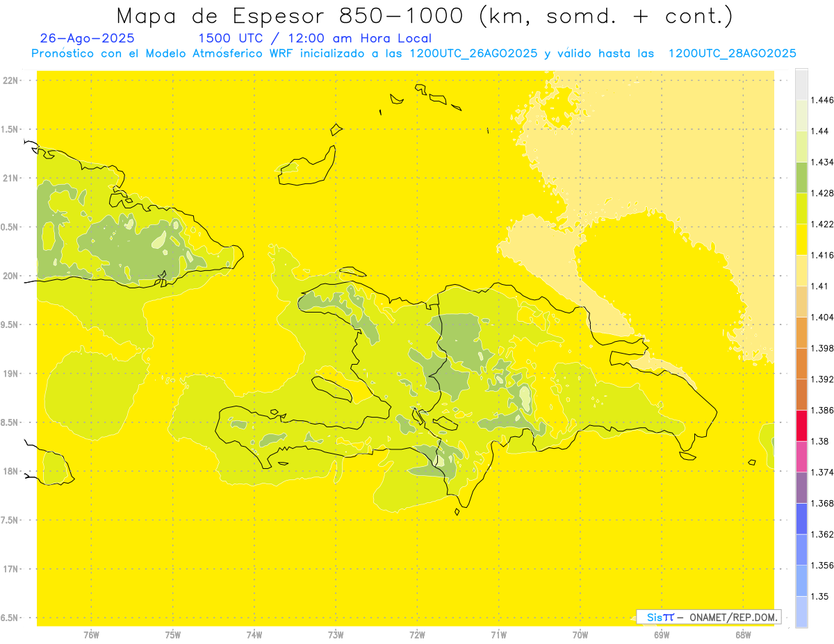Viewport: 834px width, 644px height.
Task: Click the 21N latitude label
Action: (10, 179)
